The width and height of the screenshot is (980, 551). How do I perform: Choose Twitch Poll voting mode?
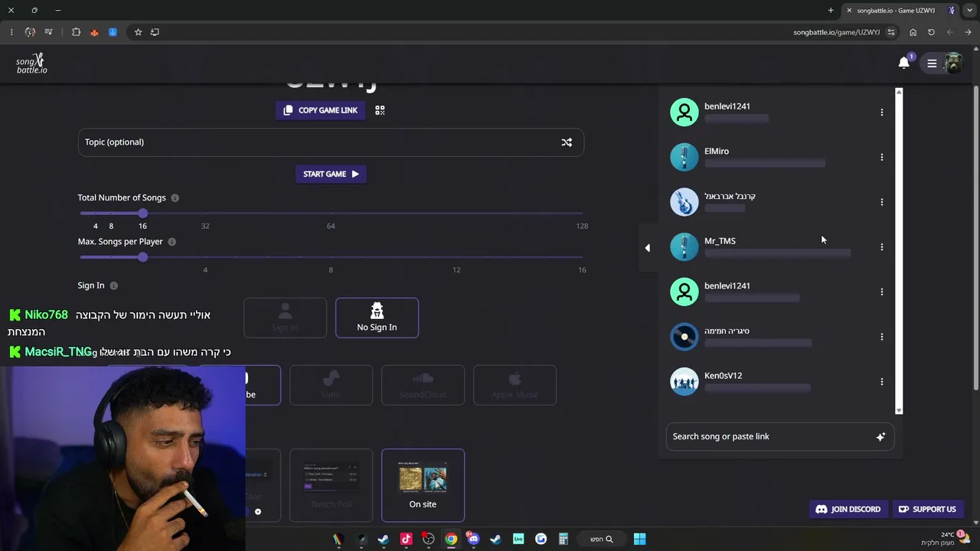tap(331, 485)
